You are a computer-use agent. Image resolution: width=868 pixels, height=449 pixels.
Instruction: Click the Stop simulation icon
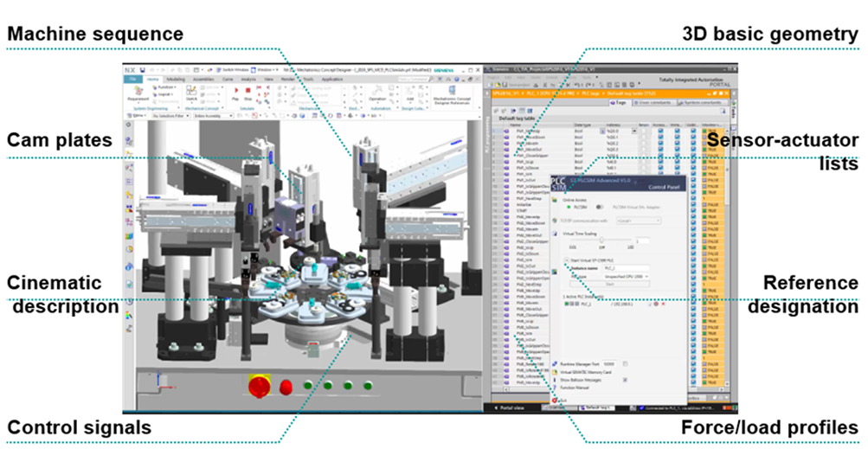[x=248, y=92]
